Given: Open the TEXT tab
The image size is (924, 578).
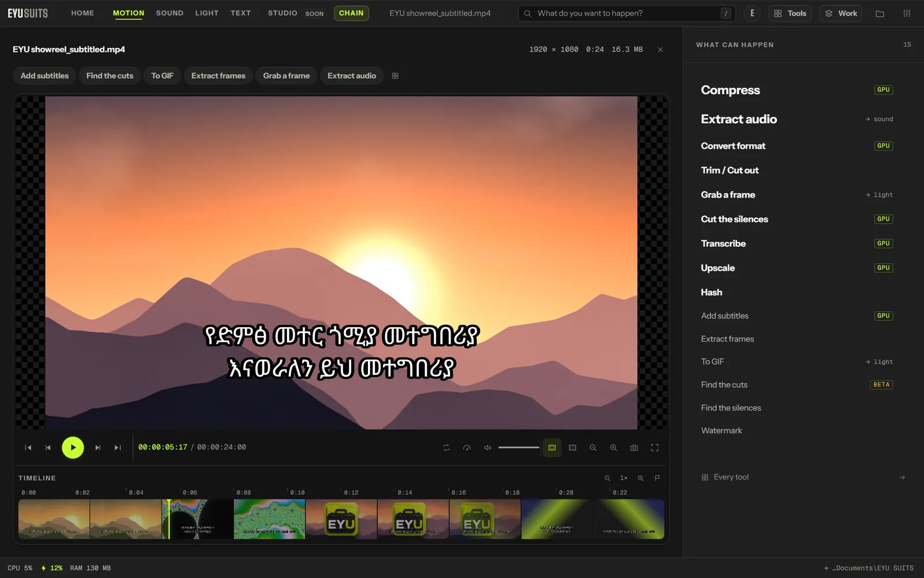Looking at the screenshot, I should coord(241,13).
